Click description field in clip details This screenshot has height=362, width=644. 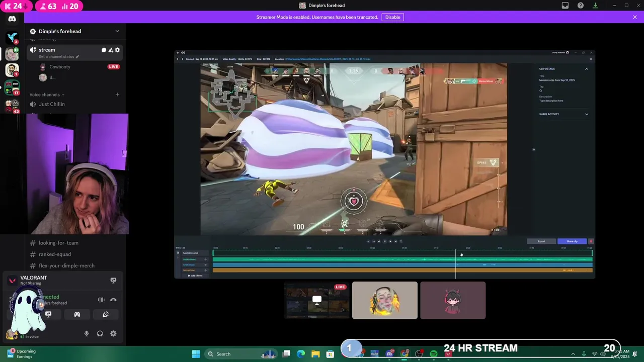(551, 101)
